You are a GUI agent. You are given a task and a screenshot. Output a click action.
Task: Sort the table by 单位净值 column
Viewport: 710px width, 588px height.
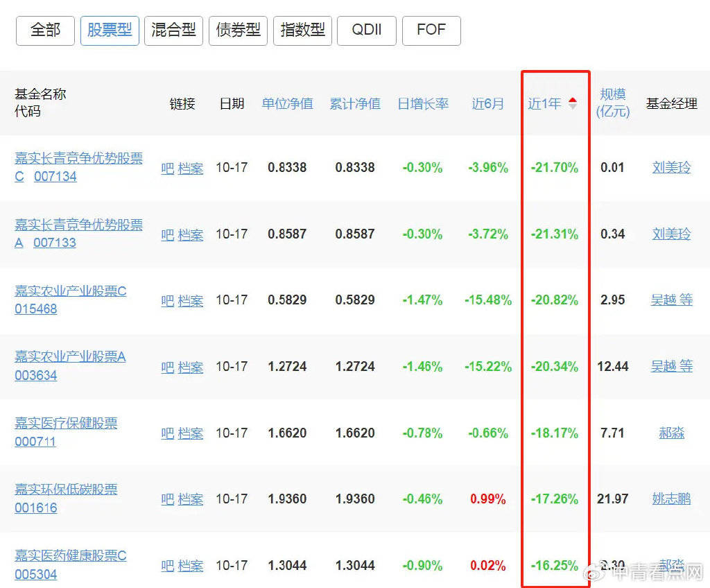click(287, 104)
